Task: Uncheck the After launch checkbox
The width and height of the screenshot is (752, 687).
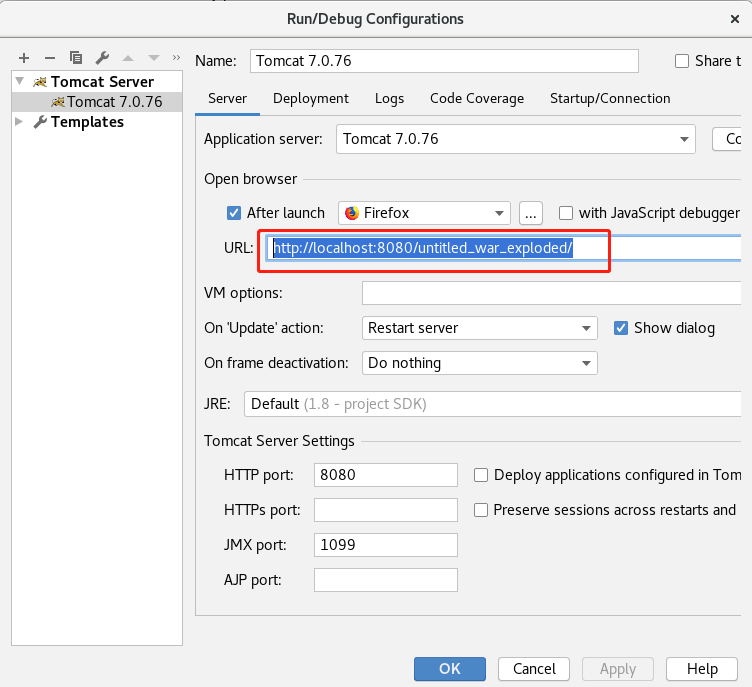Action: [234, 213]
